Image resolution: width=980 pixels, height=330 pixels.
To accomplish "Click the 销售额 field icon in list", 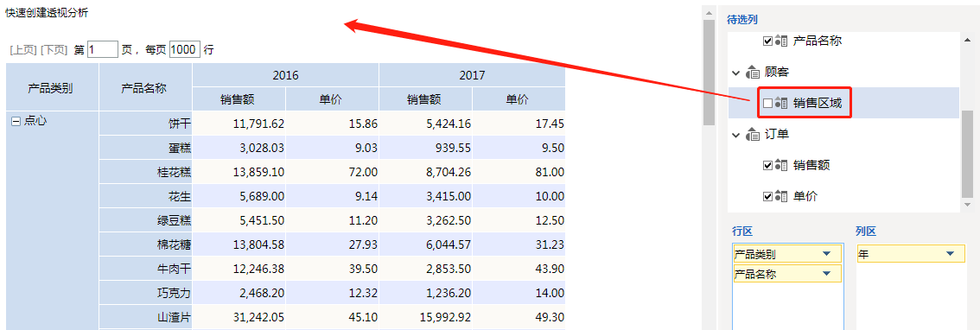I will 780,166.
